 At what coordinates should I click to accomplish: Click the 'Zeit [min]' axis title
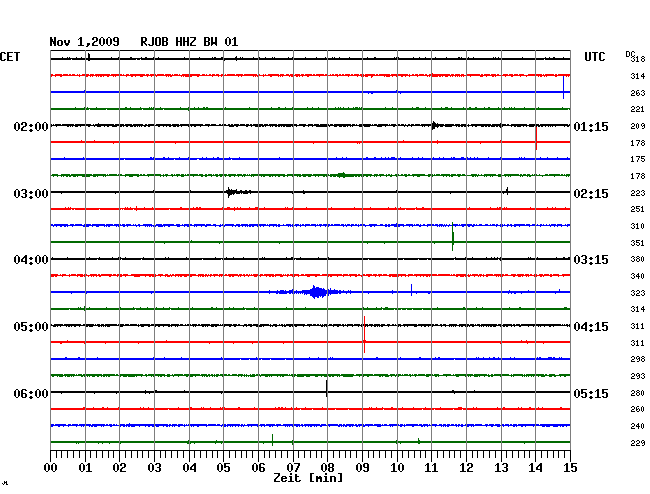[x=308, y=478]
